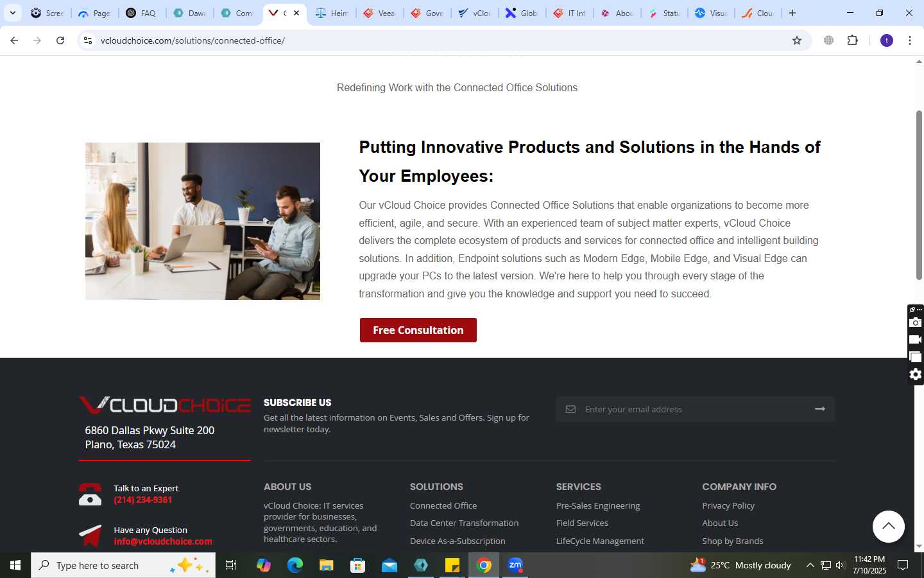Screen dimensions: 924x578
Task: Open File Explorer from taskbar
Action: point(327,565)
